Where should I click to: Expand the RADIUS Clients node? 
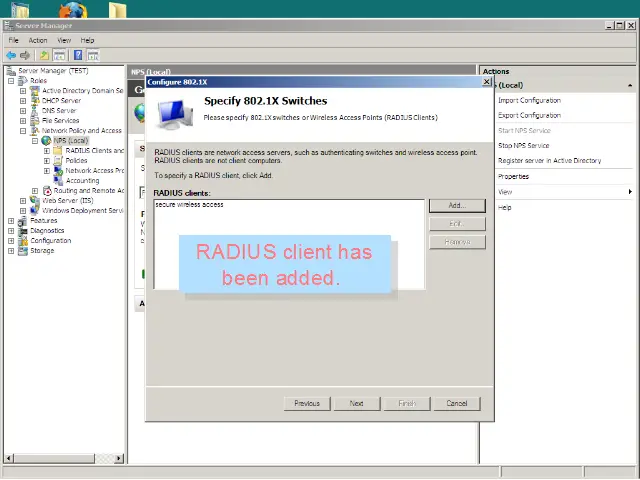point(47,151)
